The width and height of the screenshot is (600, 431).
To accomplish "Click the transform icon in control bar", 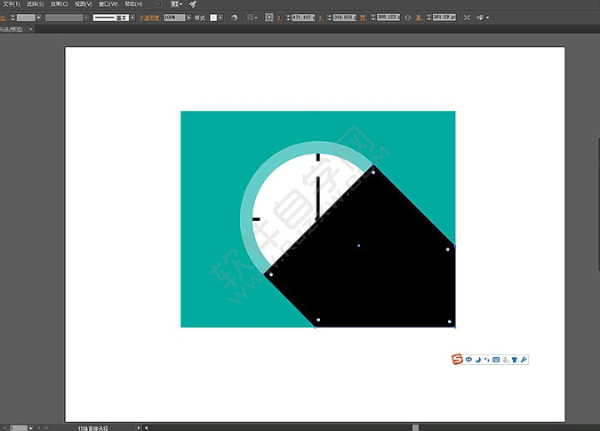I will pos(466,18).
